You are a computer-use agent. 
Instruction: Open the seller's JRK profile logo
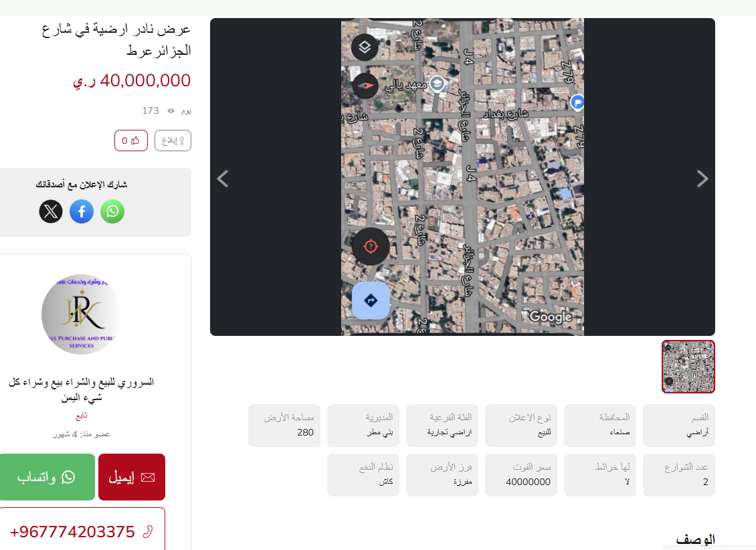[82, 314]
